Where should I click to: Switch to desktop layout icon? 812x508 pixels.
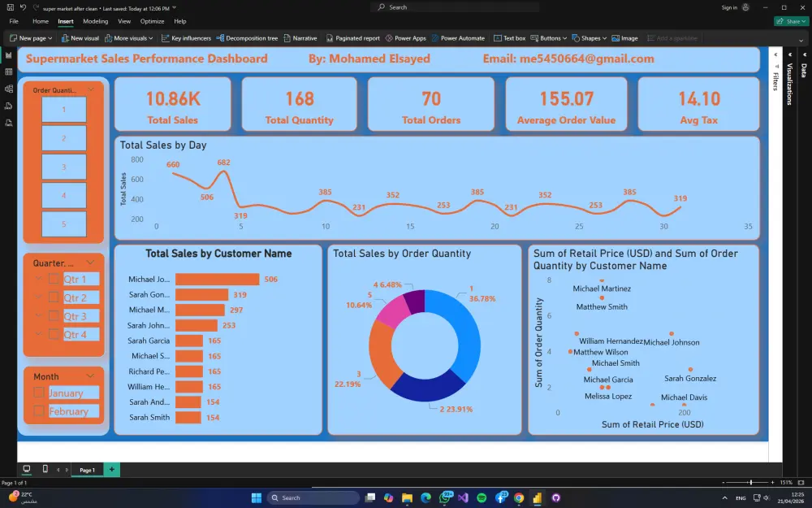click(x=27, y=469)
